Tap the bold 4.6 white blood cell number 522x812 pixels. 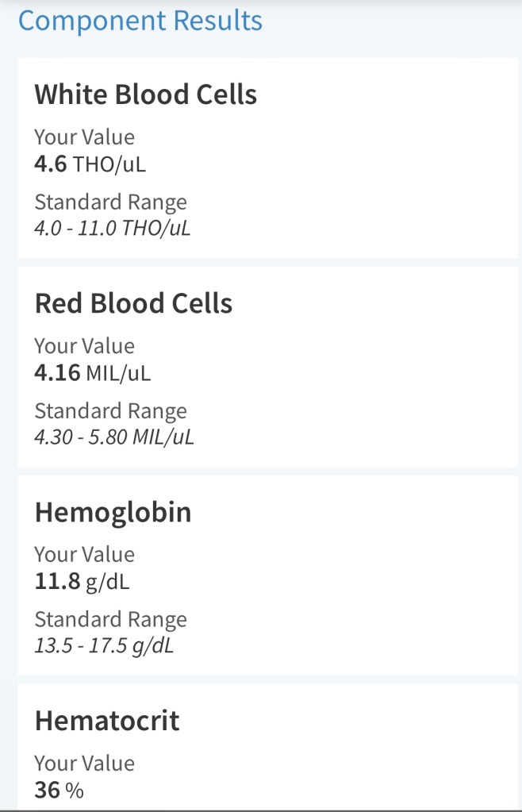tap(51, 164)
